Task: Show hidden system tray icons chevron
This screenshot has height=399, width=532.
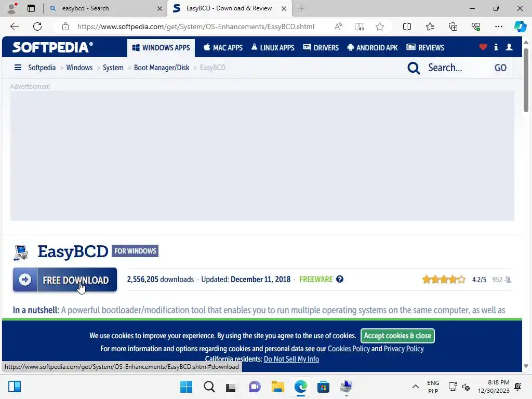Action: coord(415,387)
